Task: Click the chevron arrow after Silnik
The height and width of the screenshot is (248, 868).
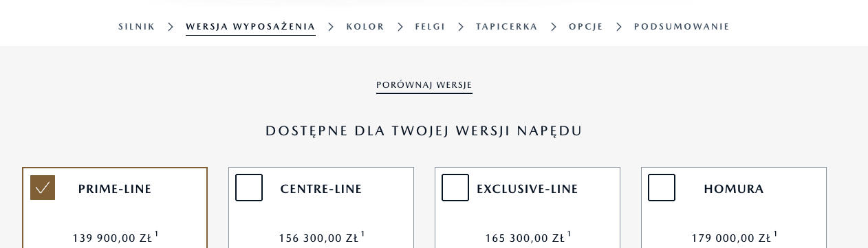Action: tap(171, 27)
